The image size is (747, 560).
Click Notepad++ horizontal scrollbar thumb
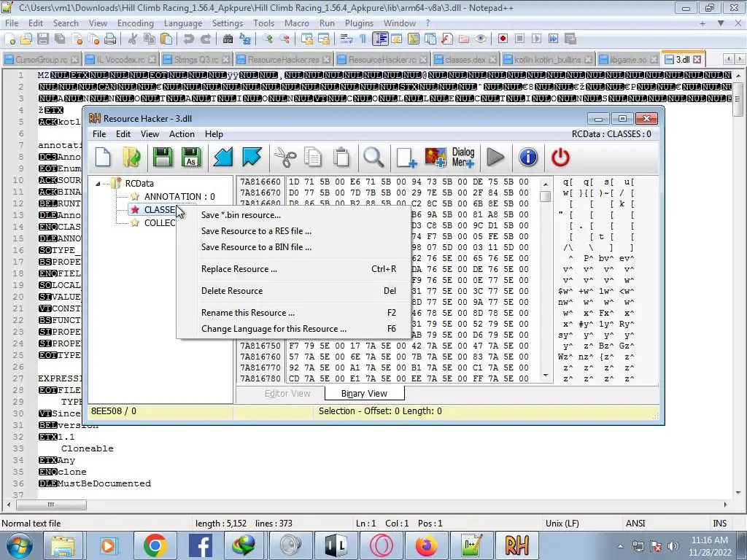pyautogui.click(x=51, y=505)
